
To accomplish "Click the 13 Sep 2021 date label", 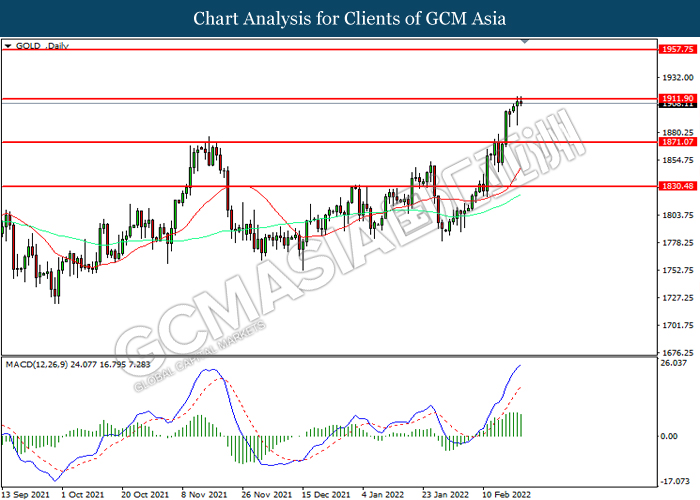I will (26, 495).
